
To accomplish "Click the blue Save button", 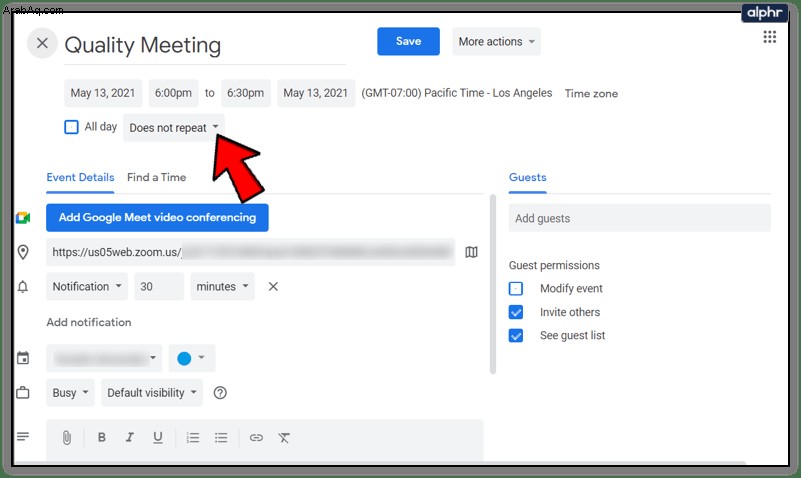I will click(x=408, y=41).
